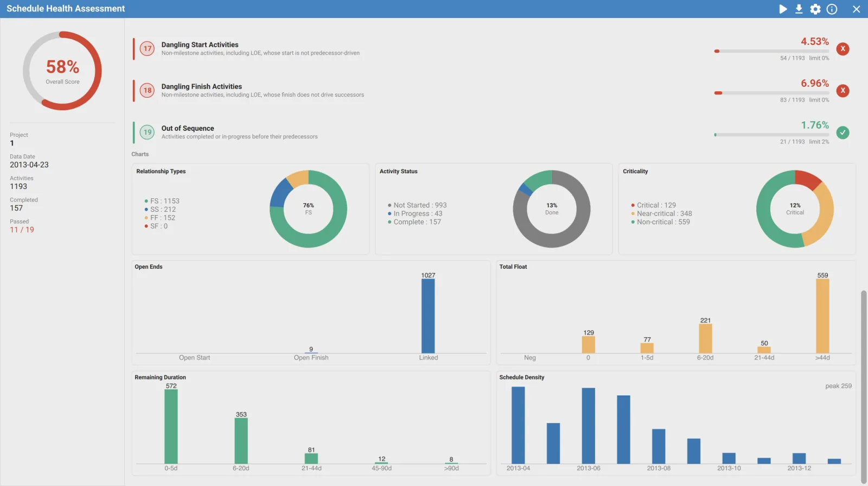Click the Relationship Types donut chart
The height and width of the screenshot is (486, 868).
coord(308,209)
